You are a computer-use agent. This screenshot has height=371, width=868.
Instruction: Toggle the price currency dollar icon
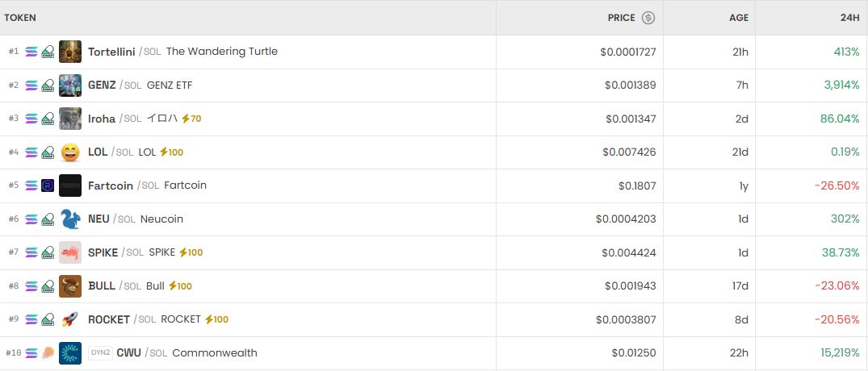[x=648, y=18]
